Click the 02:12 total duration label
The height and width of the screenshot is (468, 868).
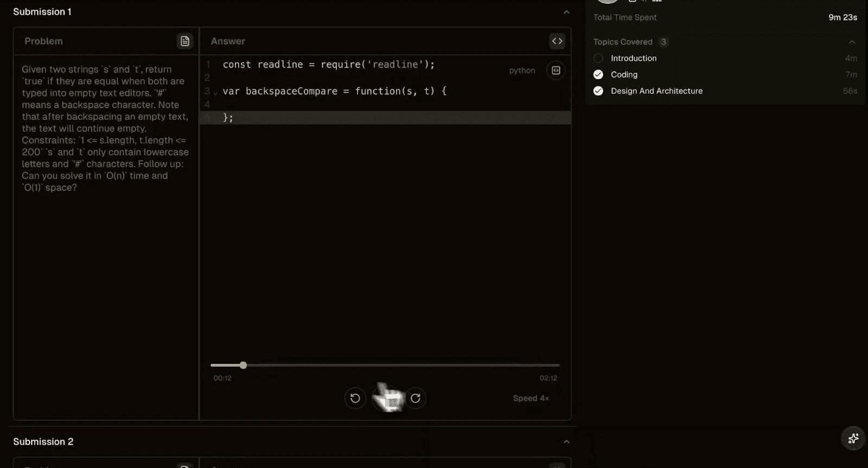pyautogui.click(x=548, y=379)
